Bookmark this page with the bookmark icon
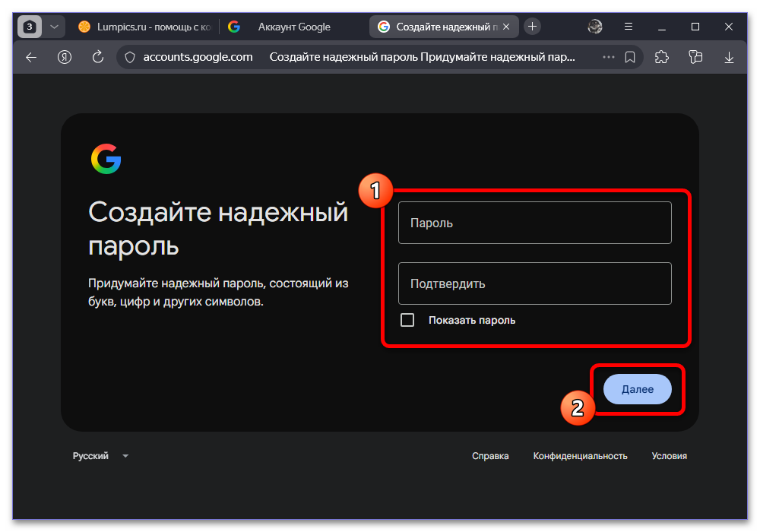This screenshot has width=760, height=532. point(630,57)
